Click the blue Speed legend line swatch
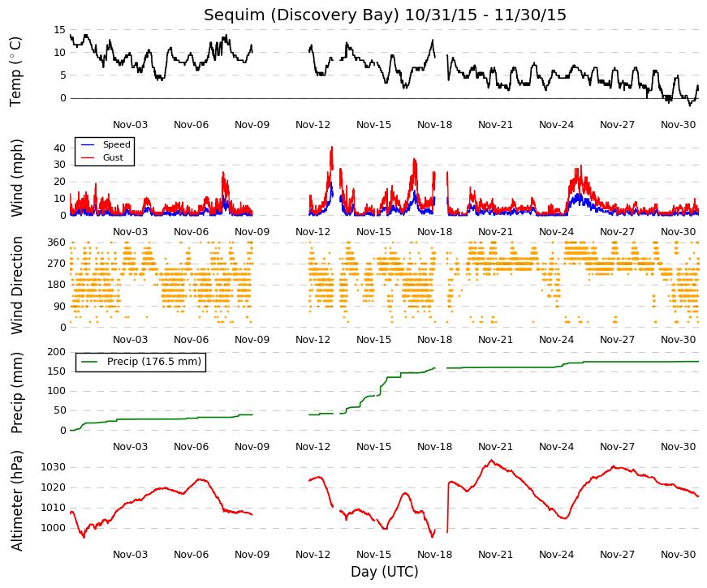Screen dimensions: 707x588 (x=88, y=145)
